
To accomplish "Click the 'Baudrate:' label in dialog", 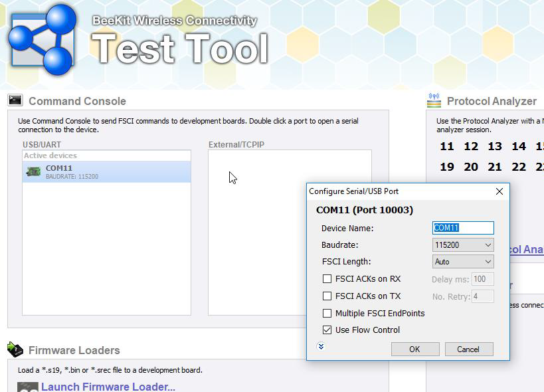I will pyautogui.click(x=339, y=245).
